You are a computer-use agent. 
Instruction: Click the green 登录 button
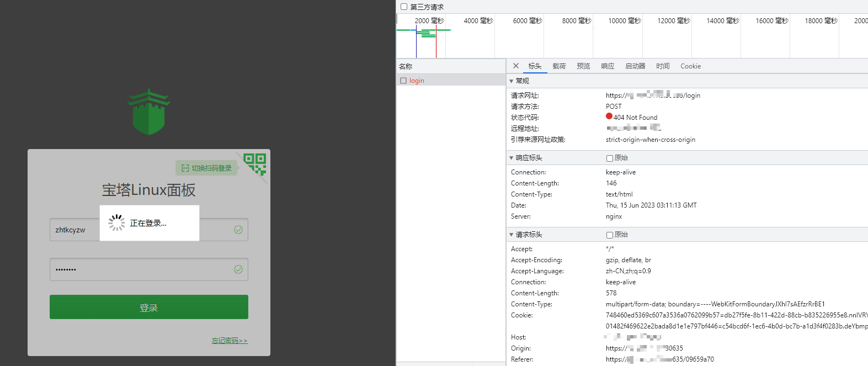click(x=149, y=307)
